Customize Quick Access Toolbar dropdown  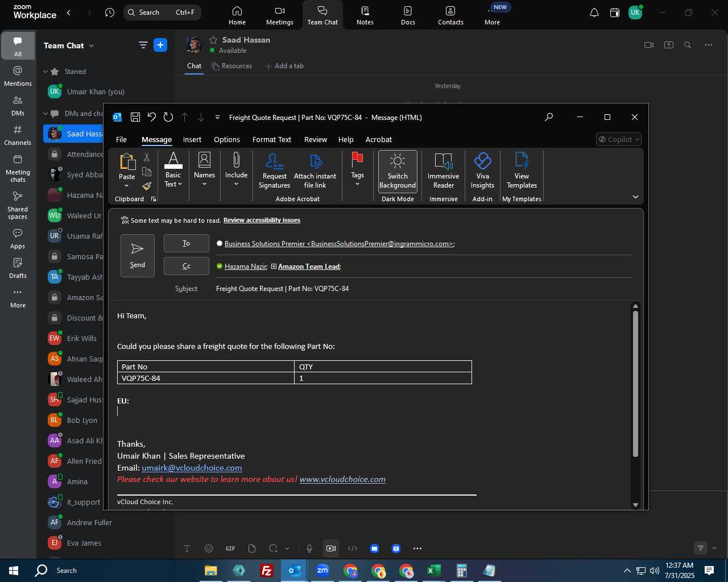pyautogui.click(x=217, y=117)
